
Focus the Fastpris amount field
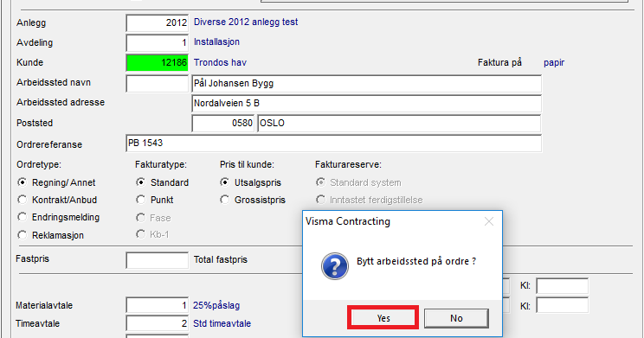click(x=157, y=260)
